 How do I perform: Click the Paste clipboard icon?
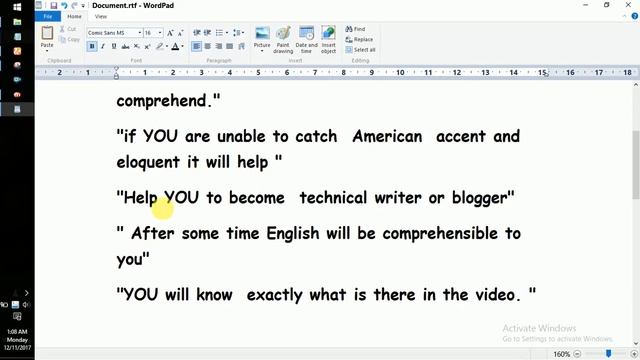tap(47, 33)
